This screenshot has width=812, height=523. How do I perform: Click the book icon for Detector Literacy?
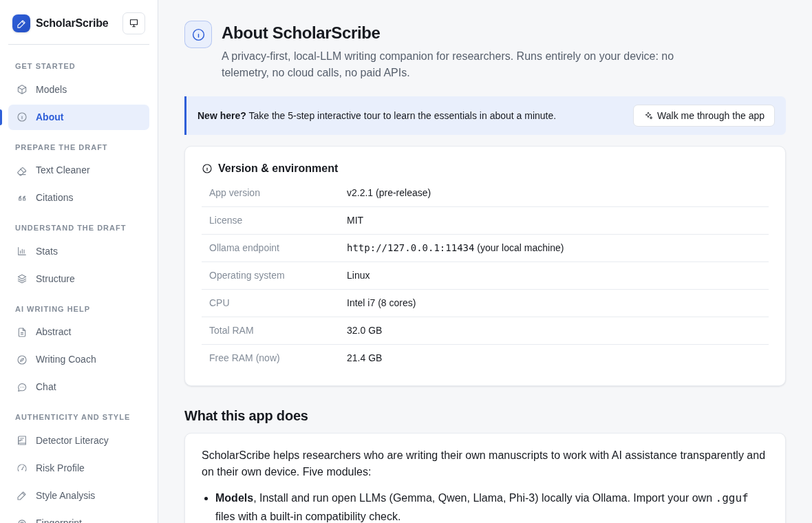pos(22,440)
